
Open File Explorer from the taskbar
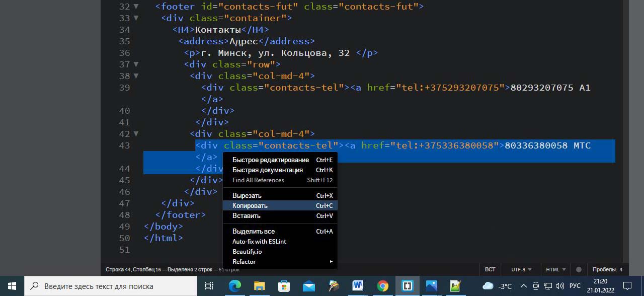[x=259, y=286]
